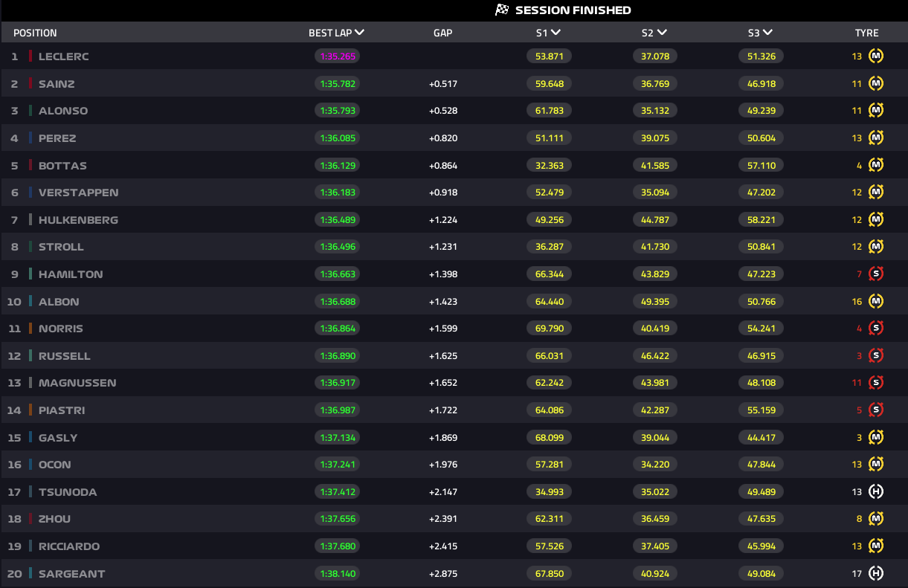Screen dimensions: 908x588
Task: Select Perez's blue team color bar
Action: (x=30, y=138)
